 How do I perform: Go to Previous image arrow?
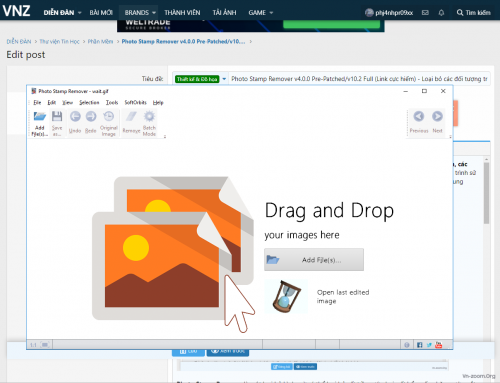tap(419, 116)
